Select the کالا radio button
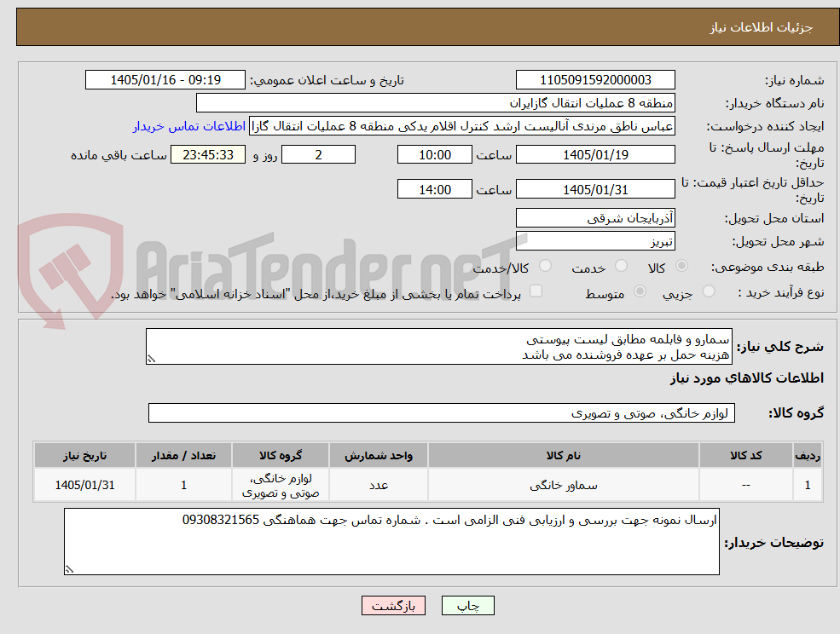The image size is (840, 634). pos(682,266)
